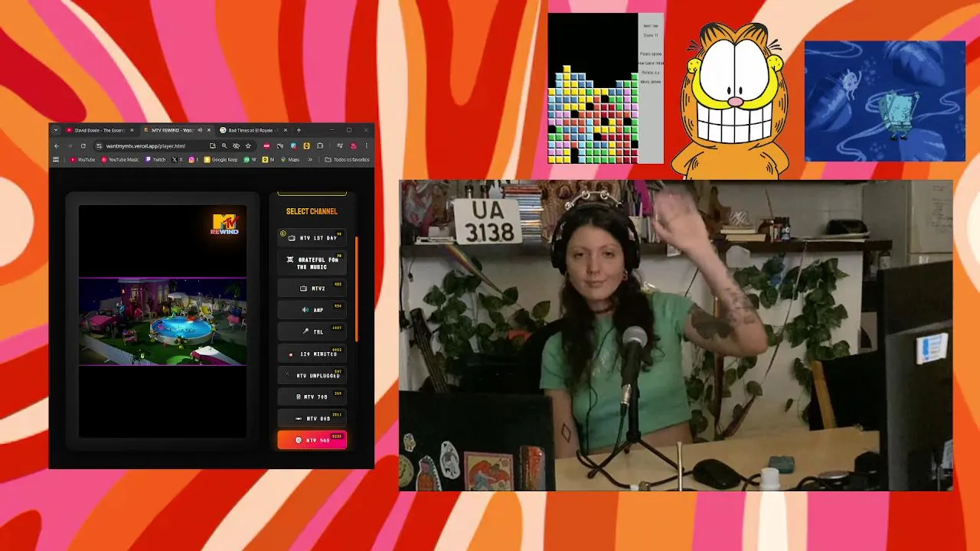Switch to the MTV2 channel

312,289
